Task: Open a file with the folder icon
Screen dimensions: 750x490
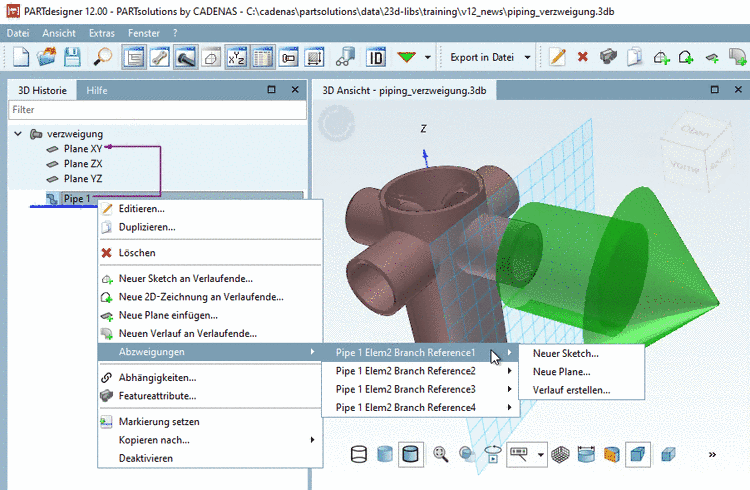Action: 46,57
